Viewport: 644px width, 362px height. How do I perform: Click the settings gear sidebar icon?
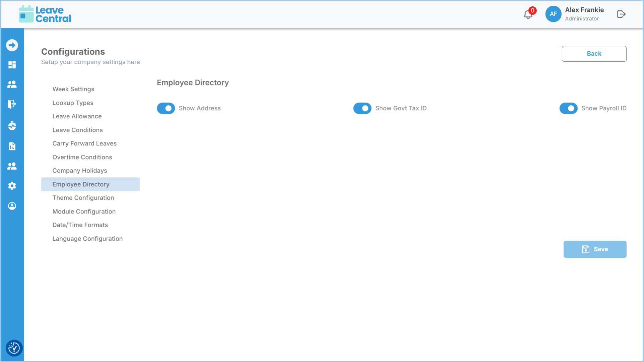(x=12, y=186)
